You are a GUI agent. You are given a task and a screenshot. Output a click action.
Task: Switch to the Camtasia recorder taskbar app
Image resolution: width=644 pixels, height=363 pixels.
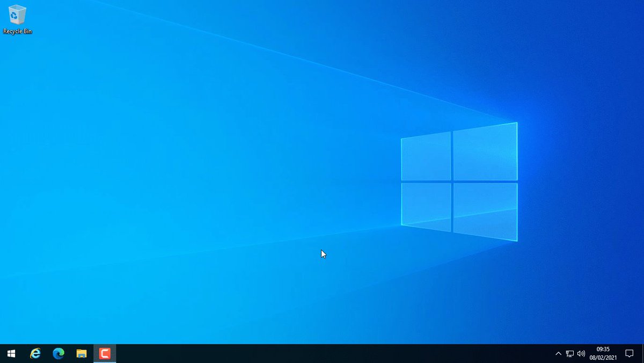coord(105,353)
